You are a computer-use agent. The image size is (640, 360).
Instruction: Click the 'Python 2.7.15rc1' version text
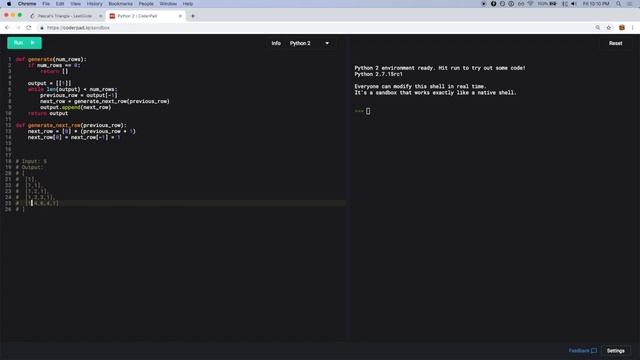[x=378, y=74]
